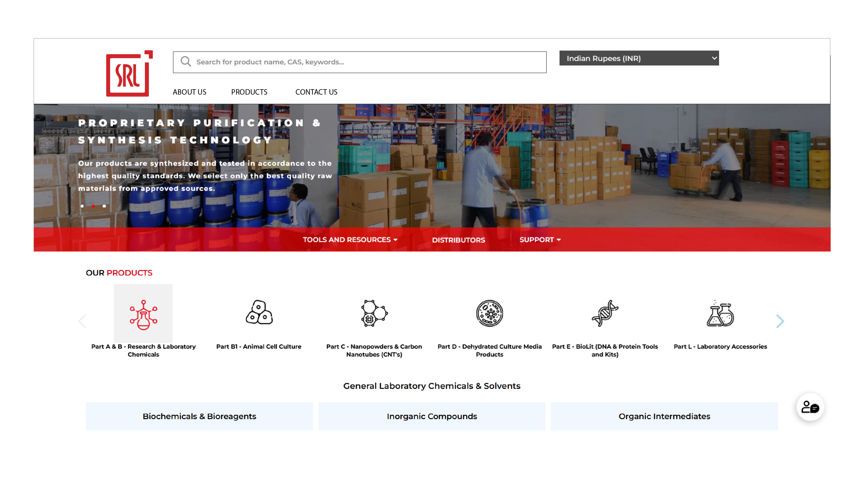868x488 pixels.
Task: Click Biochemicals & Bioreagents button
Action: 199,416
